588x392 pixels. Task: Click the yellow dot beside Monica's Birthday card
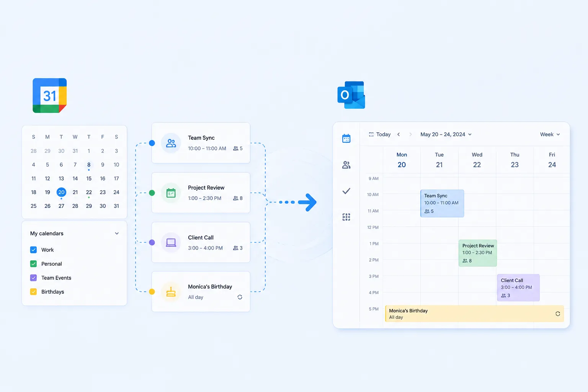[152, 292]
